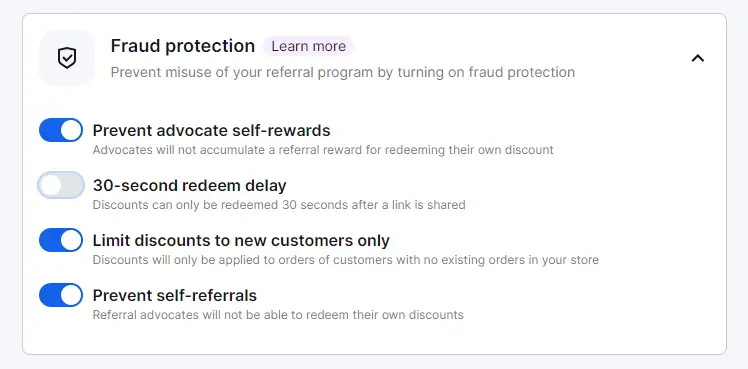The image size is (748, 369).
Task: Click description about advocates accumulating referral reward
Action: click(x=323, y=150)
